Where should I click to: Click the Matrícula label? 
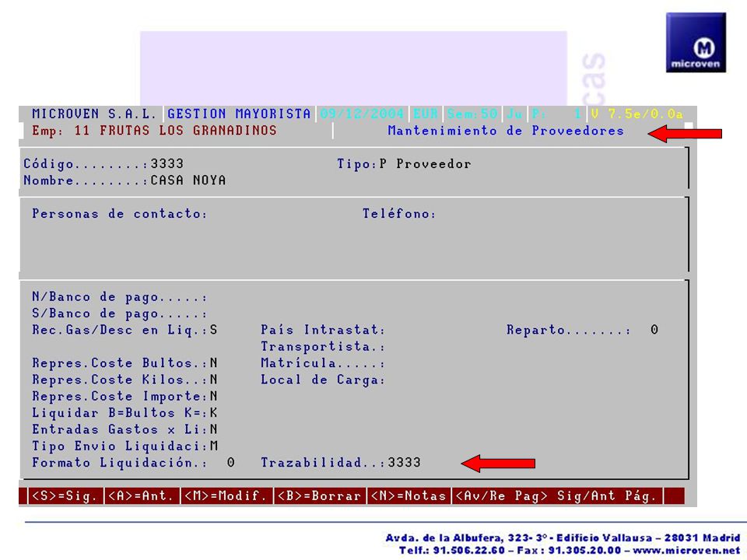pyautogui.click(x=322, y=363)
